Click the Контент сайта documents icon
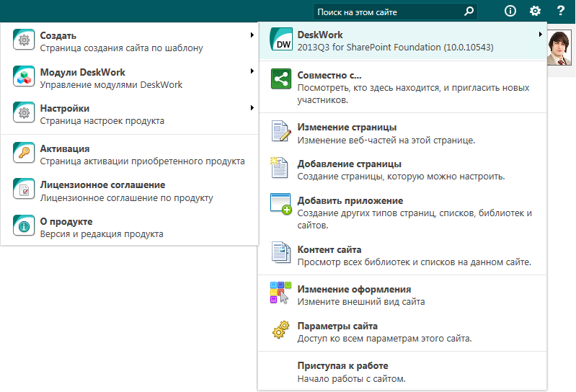The image size is (576, 392). point(280,252)
